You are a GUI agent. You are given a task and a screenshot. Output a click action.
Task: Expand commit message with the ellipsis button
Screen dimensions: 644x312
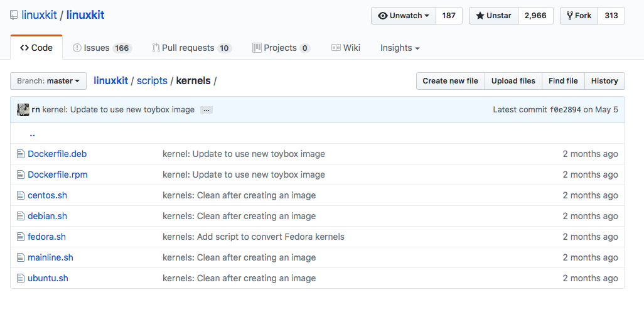pyautogui.click(x=206, y=110)
